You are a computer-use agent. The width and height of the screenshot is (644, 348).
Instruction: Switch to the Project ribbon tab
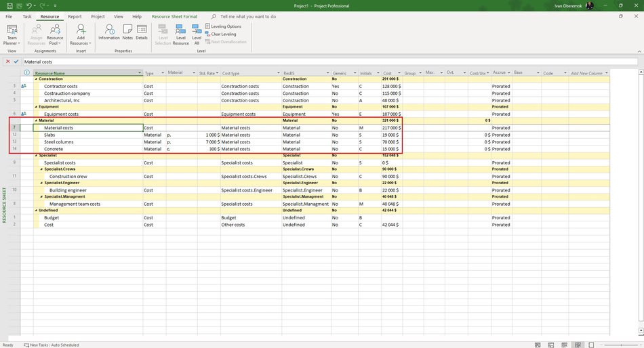tap(98, 16)
